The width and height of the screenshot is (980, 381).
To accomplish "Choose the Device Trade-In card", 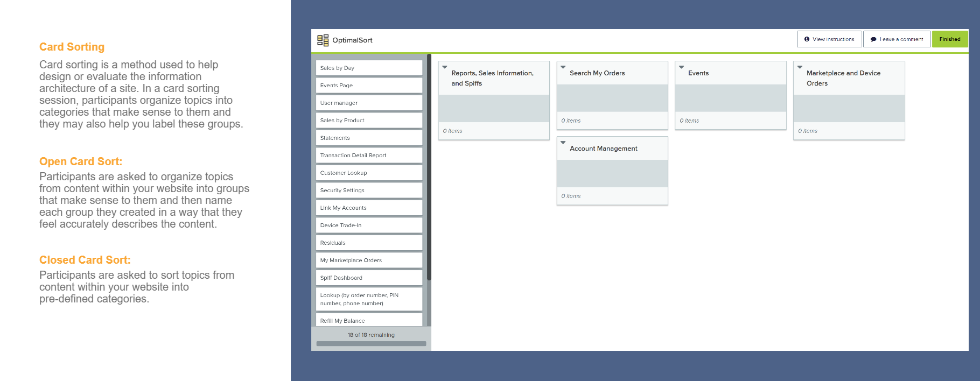I will [x=369, y=225].
